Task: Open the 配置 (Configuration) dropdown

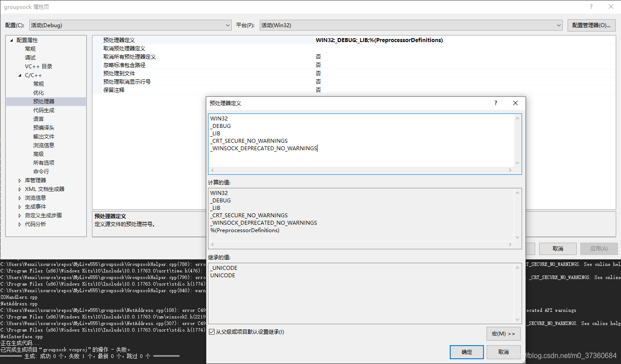Action: tap(130, 25)
